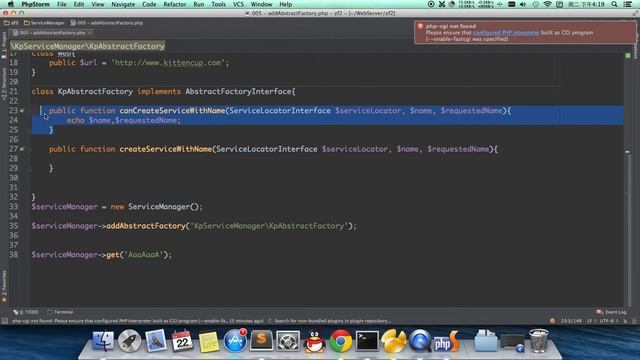Click the 'AaaAaaA' string on line 38

pyautogui.click(x=143, y=255)
